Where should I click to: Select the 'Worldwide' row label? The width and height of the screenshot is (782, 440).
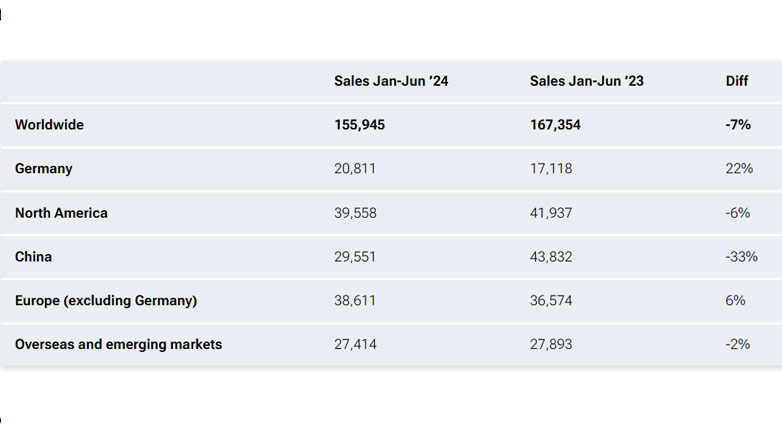click(x=49, y=125)
